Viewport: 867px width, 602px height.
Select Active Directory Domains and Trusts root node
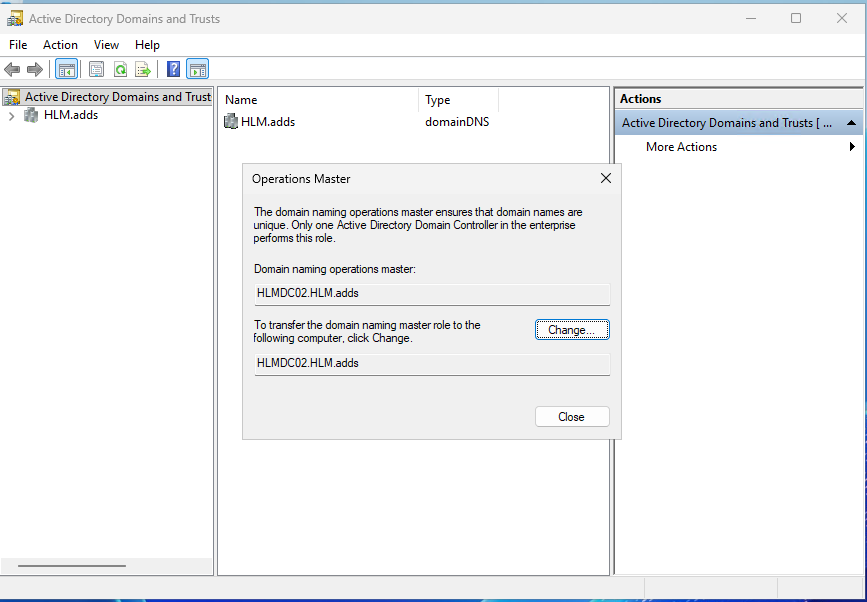tap(117, 97)
